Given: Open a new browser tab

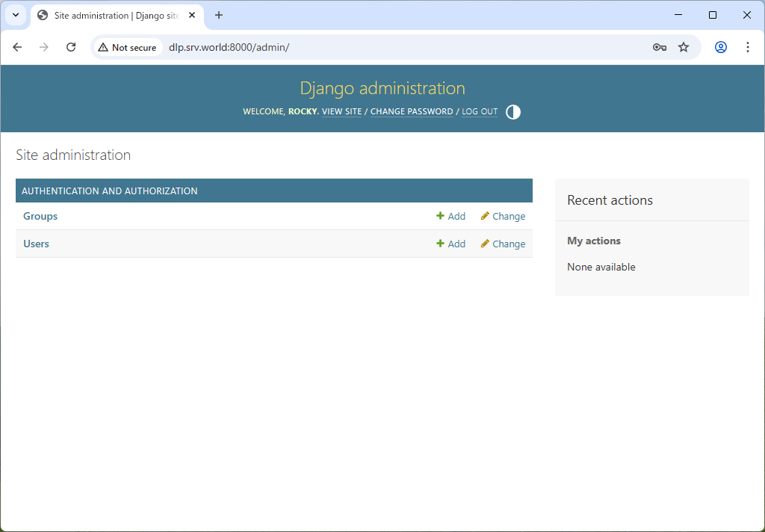Looking at the screenshot, I should click(x=218, y=15).
